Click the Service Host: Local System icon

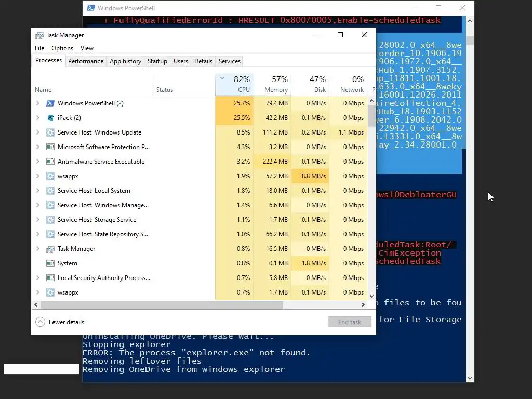50,191
